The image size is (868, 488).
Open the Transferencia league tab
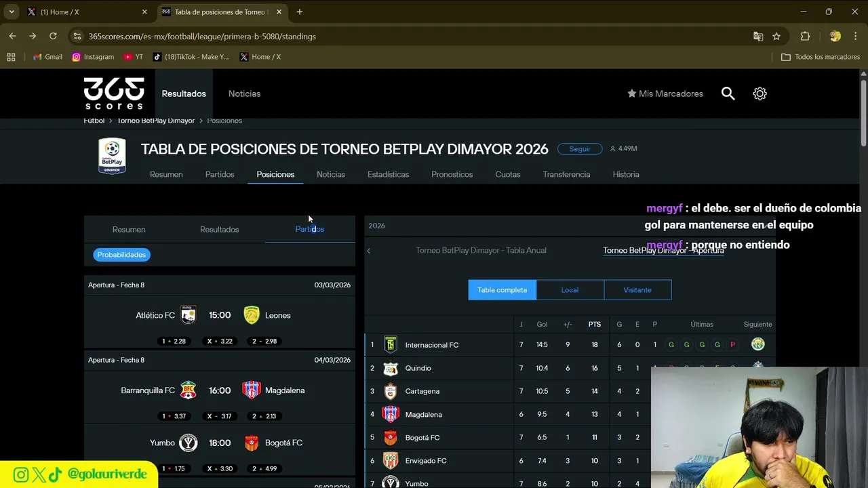click(x=566, y=174)
